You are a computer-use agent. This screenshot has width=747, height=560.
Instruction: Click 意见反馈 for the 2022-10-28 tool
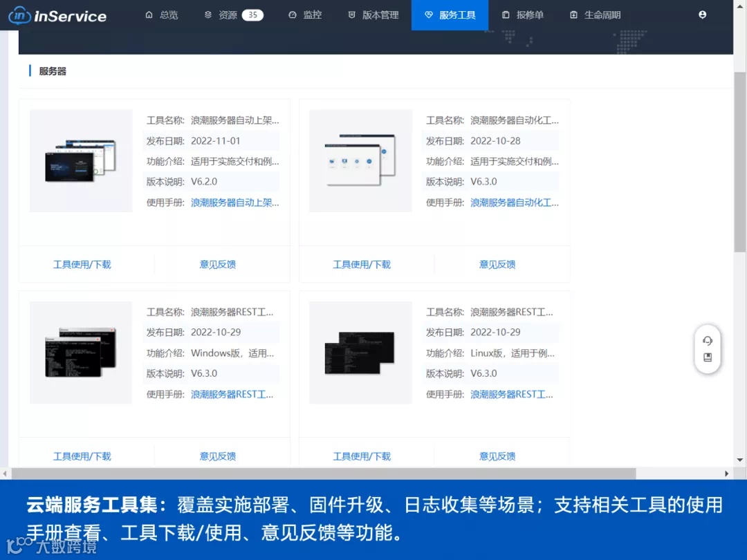[497, 264]
